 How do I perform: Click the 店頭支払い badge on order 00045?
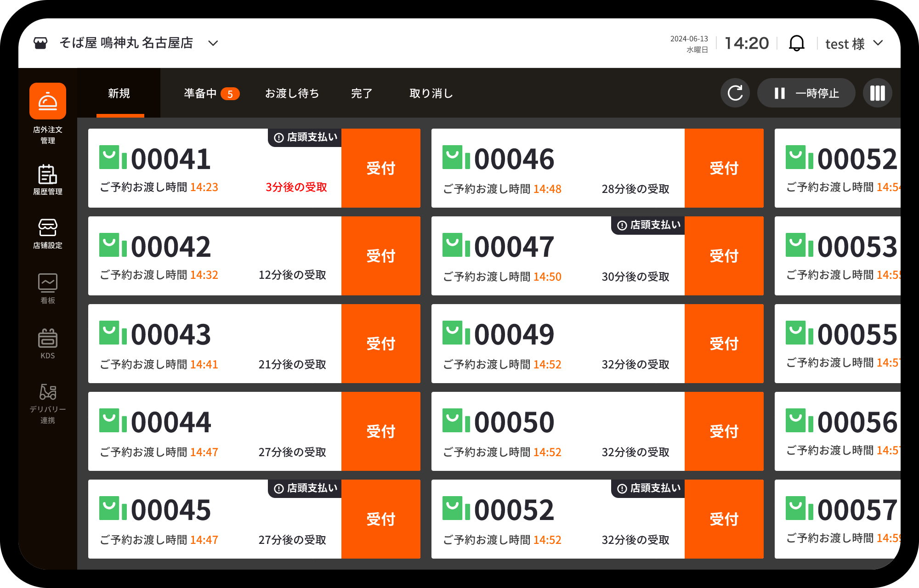[x=306, y=488]
